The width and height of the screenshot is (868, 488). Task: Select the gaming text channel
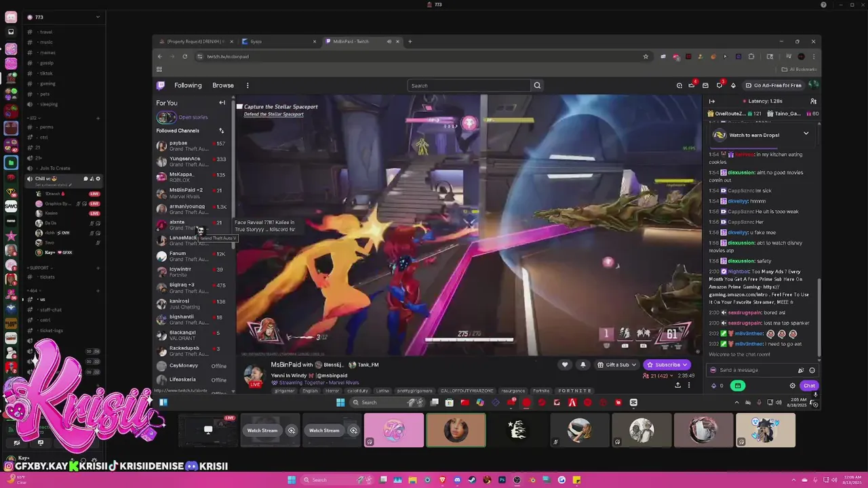pyautogui.click(x=47, y=83)
